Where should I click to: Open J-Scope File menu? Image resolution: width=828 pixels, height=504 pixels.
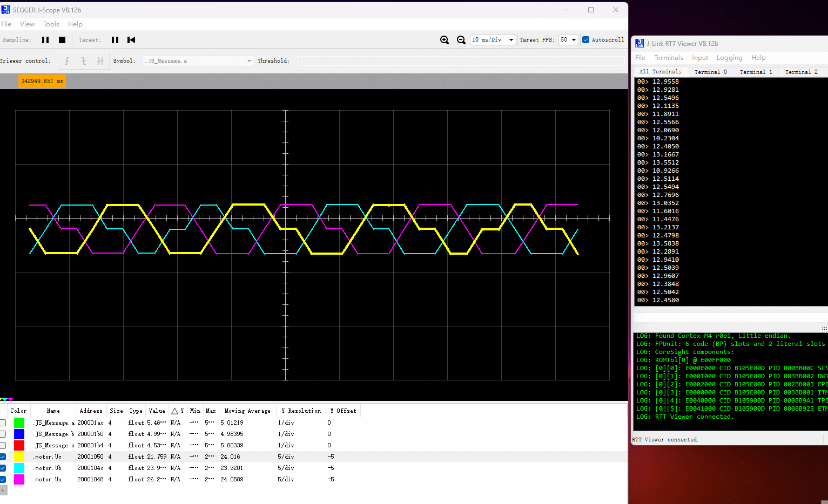point(6,24)
